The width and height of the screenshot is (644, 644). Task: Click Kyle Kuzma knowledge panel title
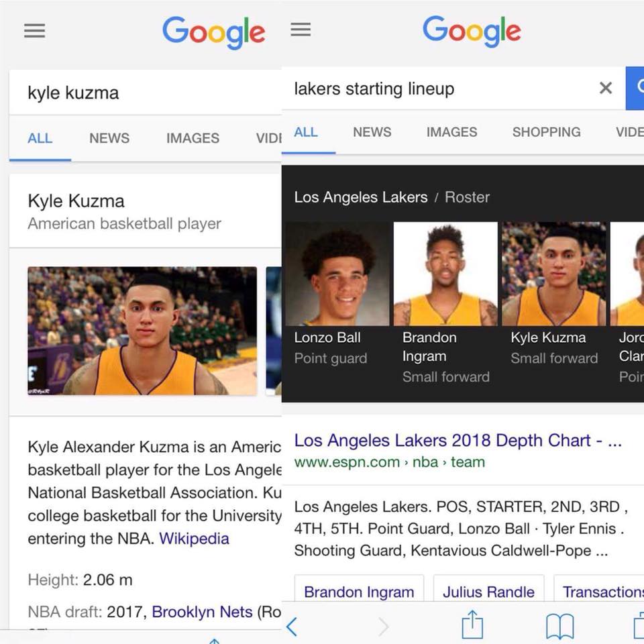tap(76, 201)
